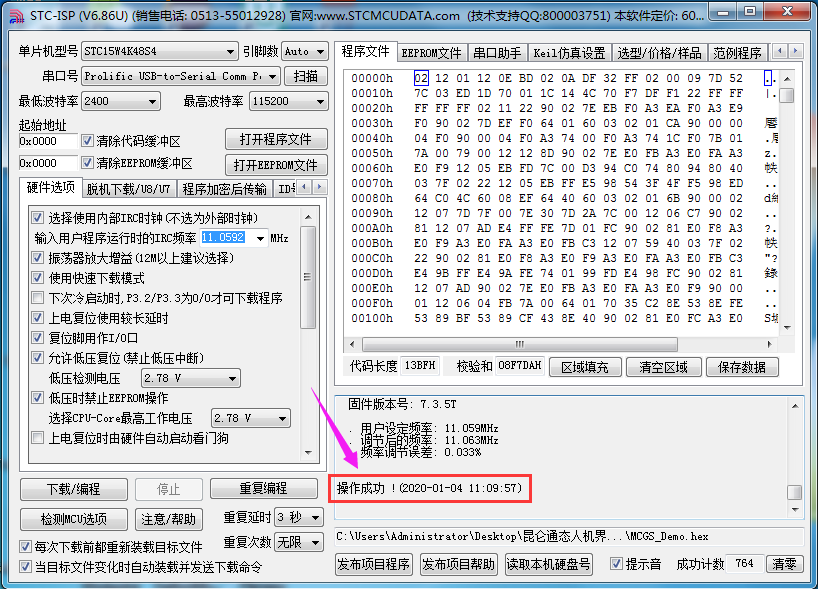Click 发布项目程序 button
Image resolution: width=818 pixels, height=589 pixels.
point(374,564)
